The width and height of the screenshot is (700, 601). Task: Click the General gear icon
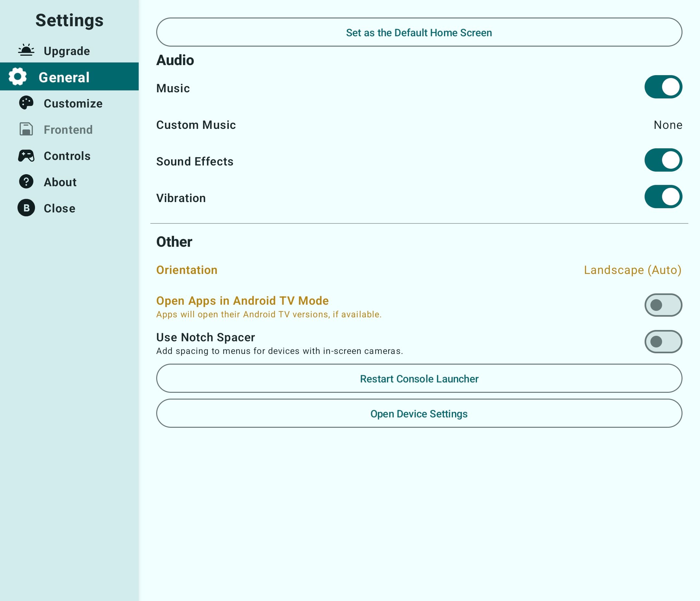pos(17,76)
